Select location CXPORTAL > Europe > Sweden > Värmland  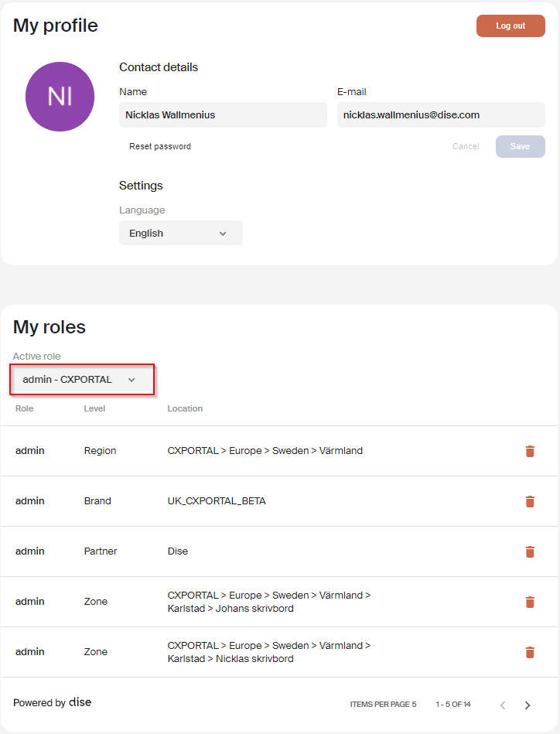265,451
